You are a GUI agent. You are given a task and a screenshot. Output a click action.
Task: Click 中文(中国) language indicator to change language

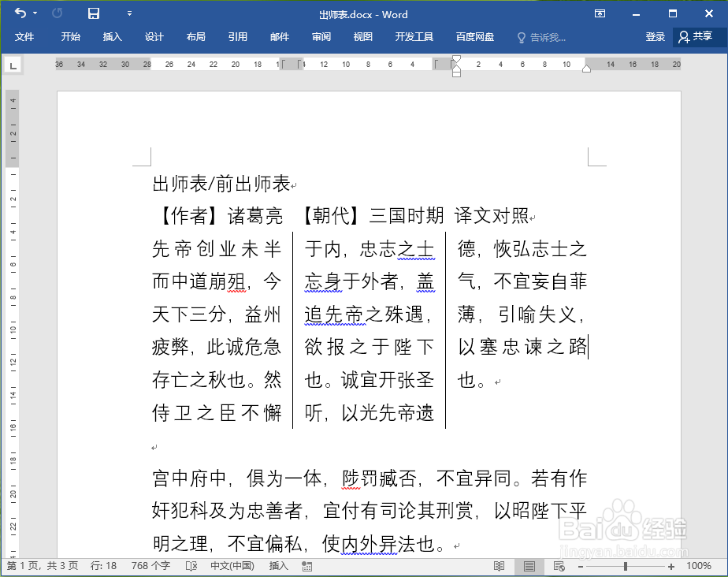[231, 566]
